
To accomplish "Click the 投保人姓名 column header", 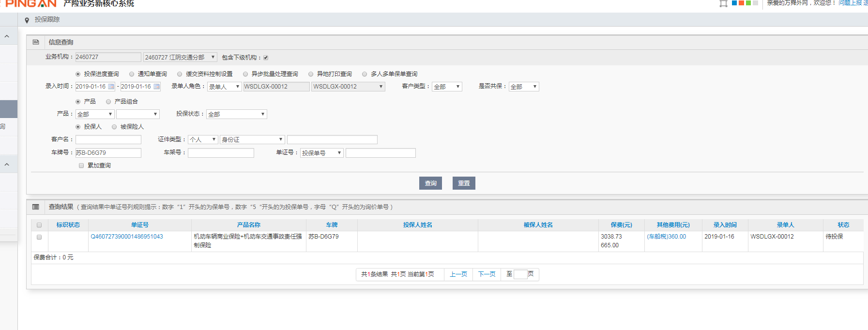I will tap(418, 225).
